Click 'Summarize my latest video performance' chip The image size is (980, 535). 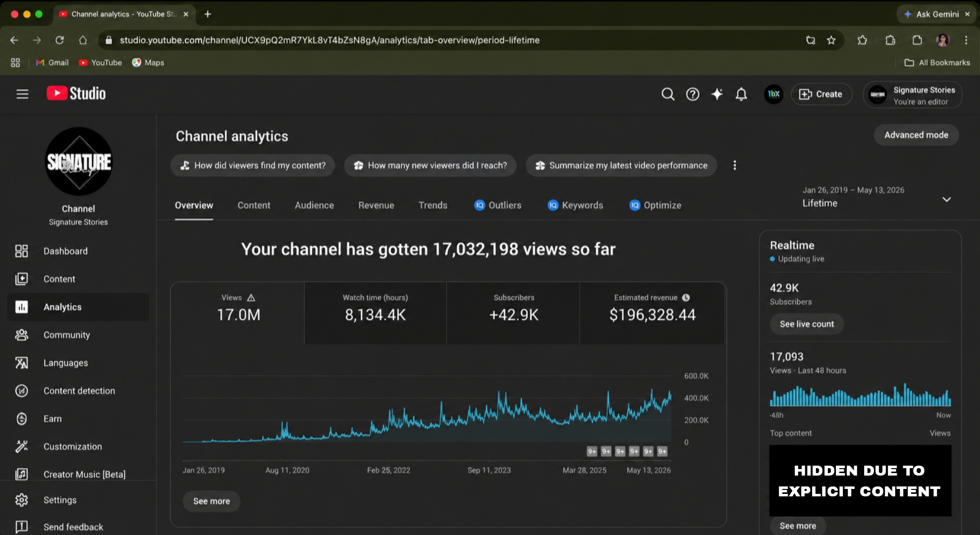click(621, 165)
